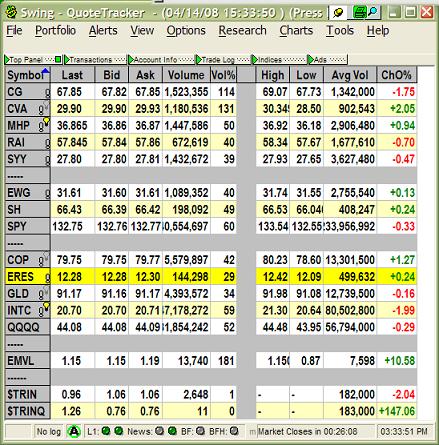
Task: Open the Tools menu
Action: click(340, 31)
